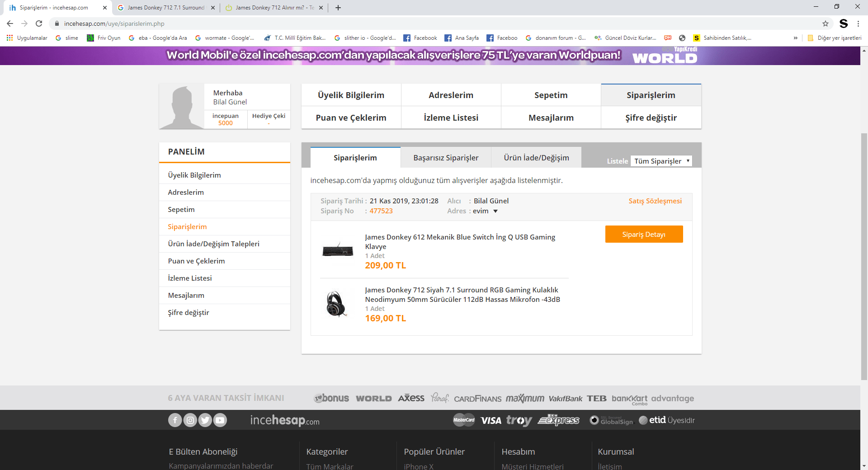
Task: Close the James Donkey 712 Alınır mı tab
Action: [321, 8]
